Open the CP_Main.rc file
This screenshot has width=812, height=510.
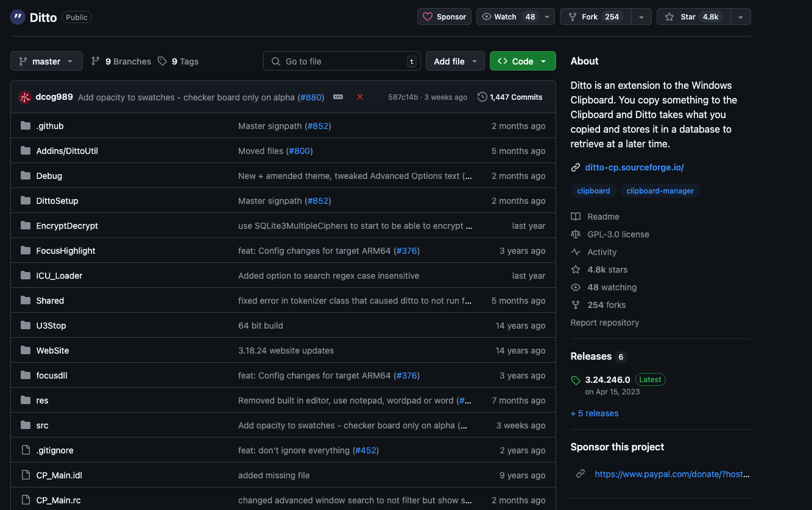[x=58, y=500]
